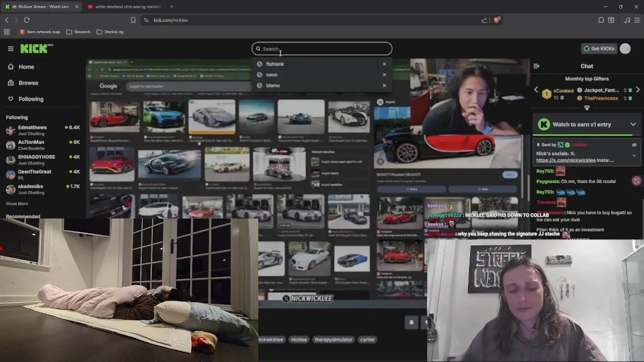Image resolution: width=644 pixels, height=362 pixels.
Task: Open DeenTheGreat channel in Following list
Action: click(42, 174)
